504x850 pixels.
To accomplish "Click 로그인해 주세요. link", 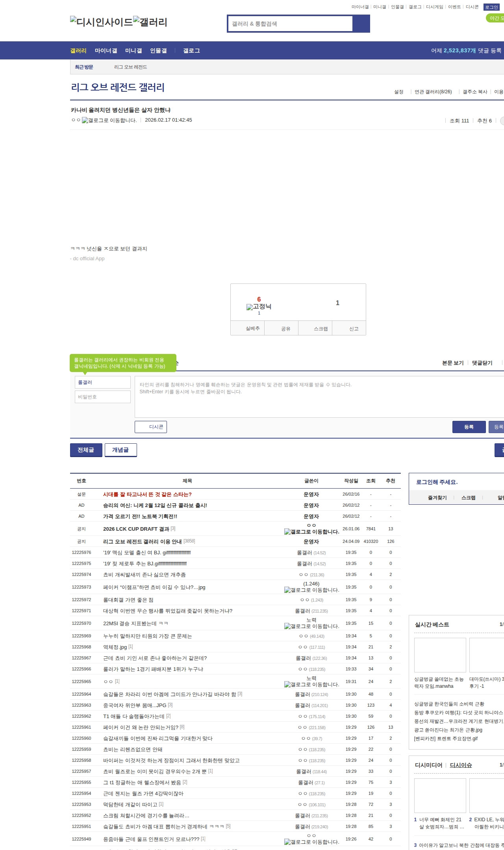I will pos(437,482).
